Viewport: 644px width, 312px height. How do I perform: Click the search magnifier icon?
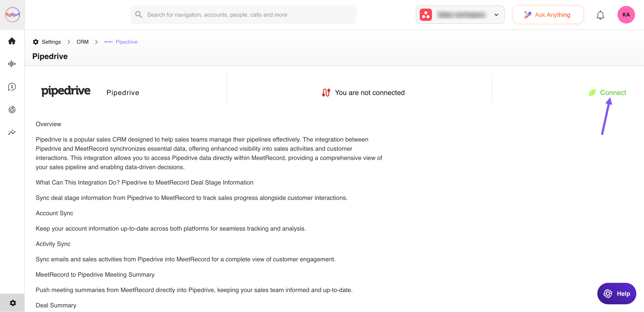coord(139,15)
